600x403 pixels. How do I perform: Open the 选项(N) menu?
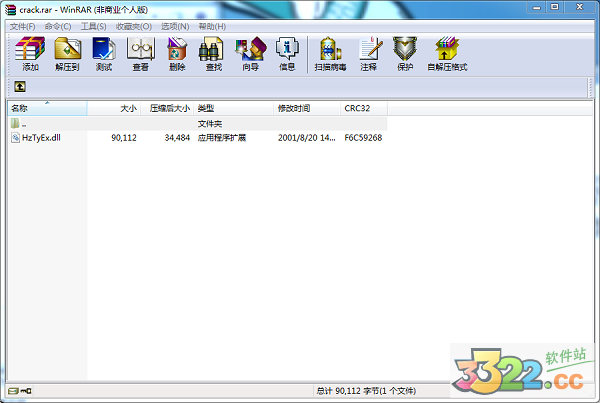175,26
